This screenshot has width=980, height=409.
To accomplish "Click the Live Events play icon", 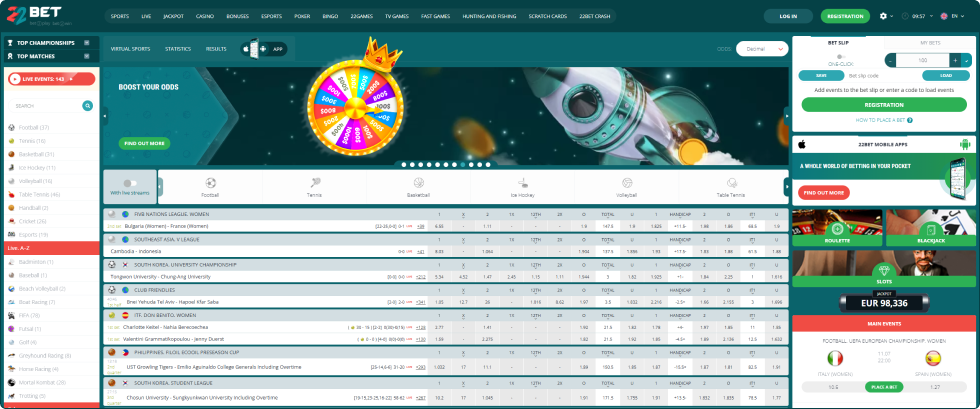I will pos(14,79).
